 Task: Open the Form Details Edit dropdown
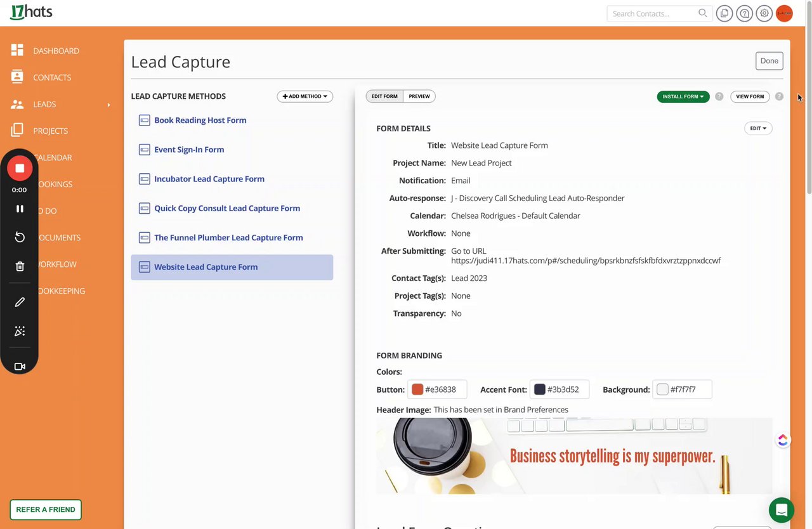[758, 128]
